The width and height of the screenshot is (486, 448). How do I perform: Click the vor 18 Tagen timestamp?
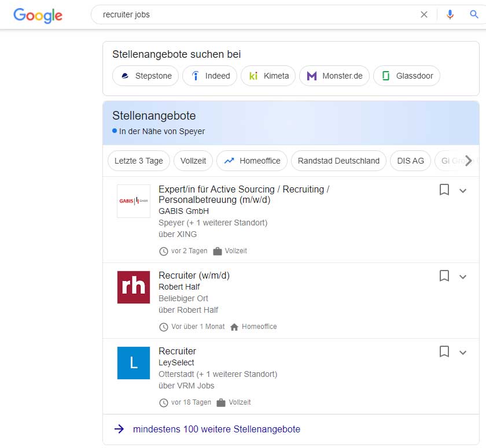(x=191, y=402)
